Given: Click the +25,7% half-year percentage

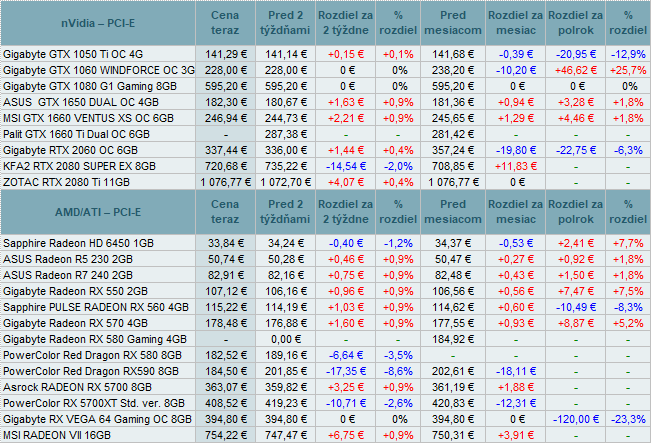Looking at the screenshot, I should (x=628, y=70).
